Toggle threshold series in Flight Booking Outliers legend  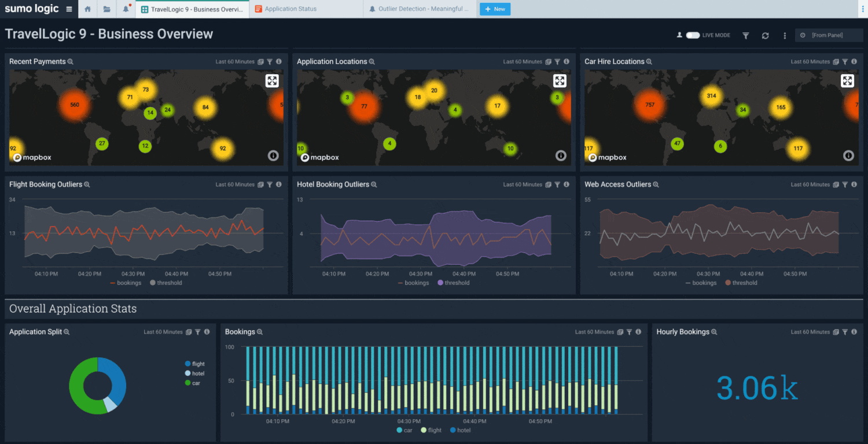(166, 283)
